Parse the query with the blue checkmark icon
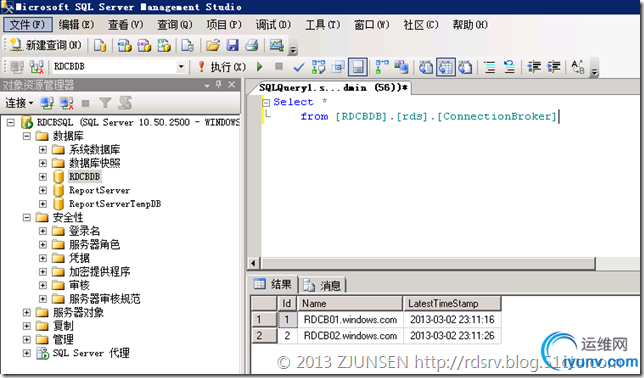This screenshot has height=378, width=644. 299,67
